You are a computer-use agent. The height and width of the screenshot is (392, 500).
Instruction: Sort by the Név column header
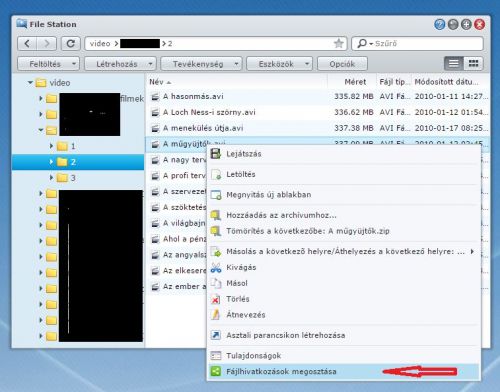click(237, 82)
